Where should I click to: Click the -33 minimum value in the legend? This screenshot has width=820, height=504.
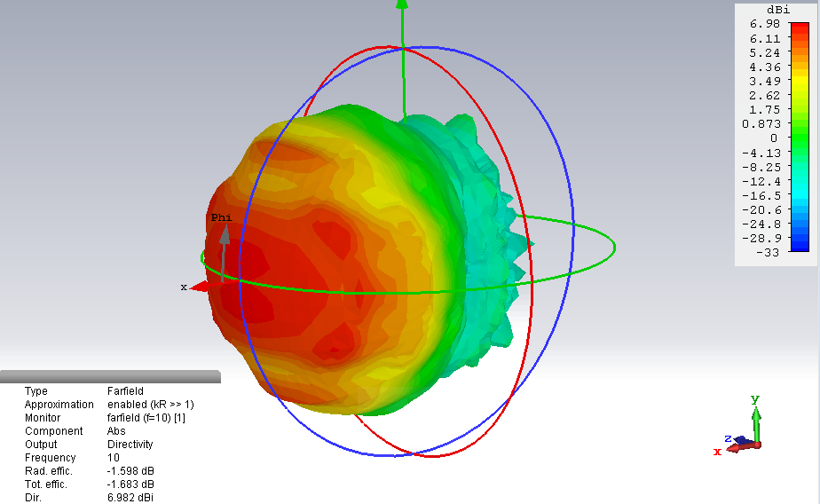(768, 253)
